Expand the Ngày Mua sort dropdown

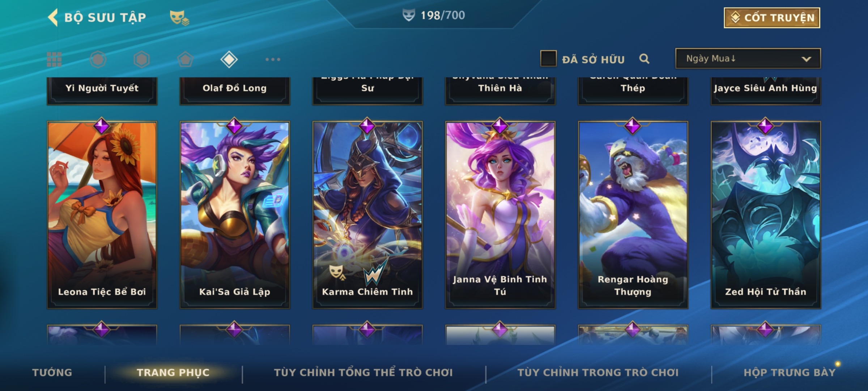748,58
